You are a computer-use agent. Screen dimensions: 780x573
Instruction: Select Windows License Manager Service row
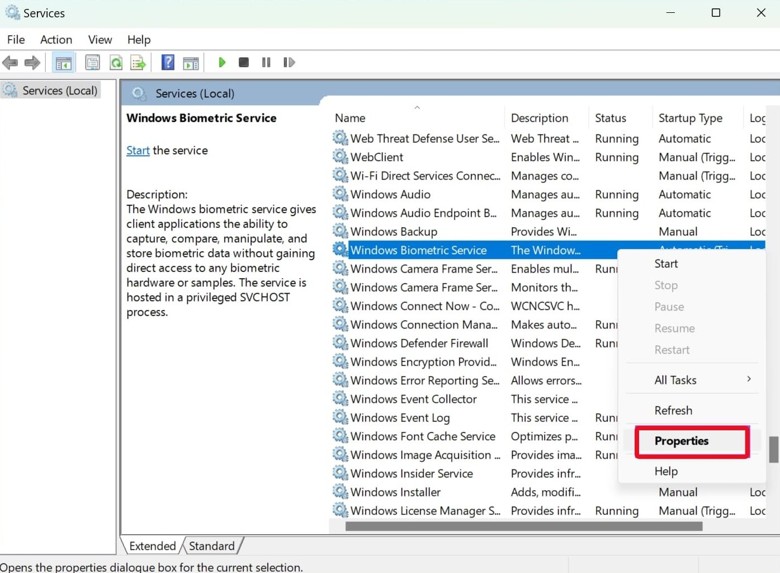[548, 510]
